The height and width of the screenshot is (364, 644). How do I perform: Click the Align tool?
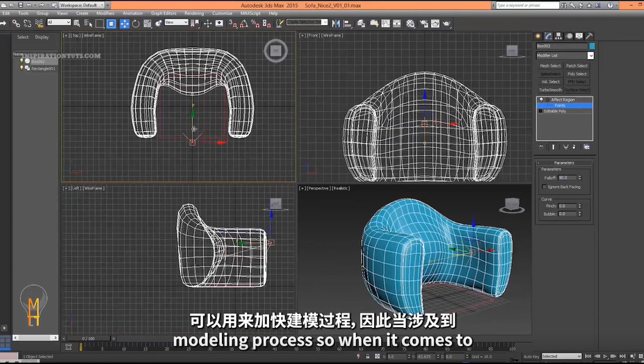[x=348, y=24]
